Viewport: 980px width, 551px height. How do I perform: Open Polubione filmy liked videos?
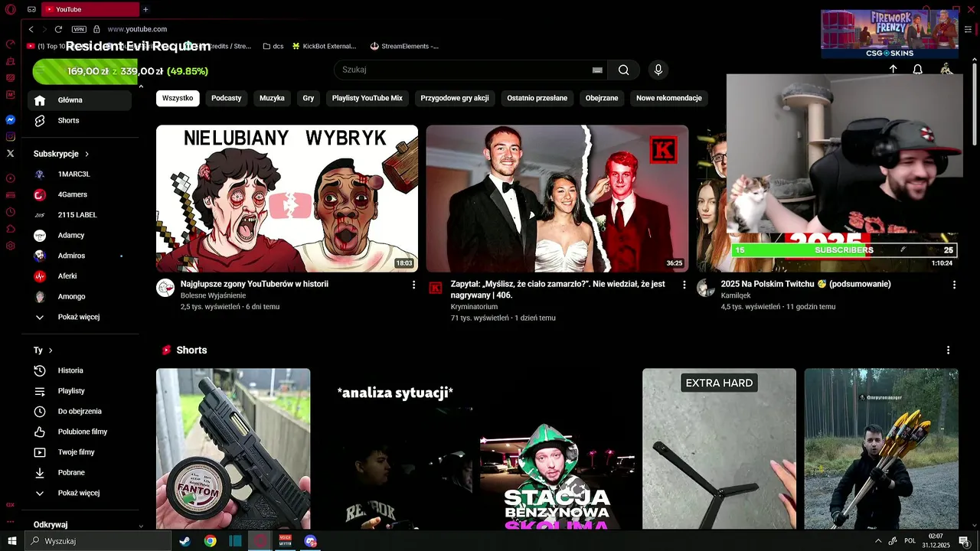pos(80,432)
